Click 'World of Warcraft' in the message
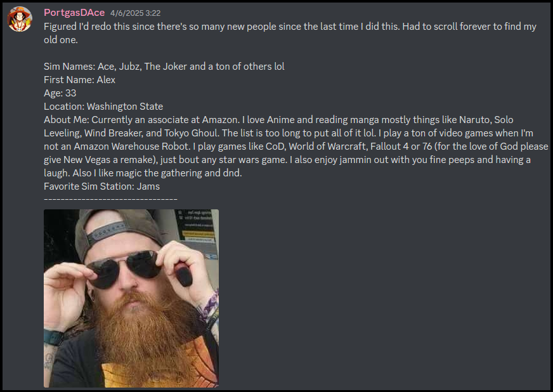 tap(327, 147)
